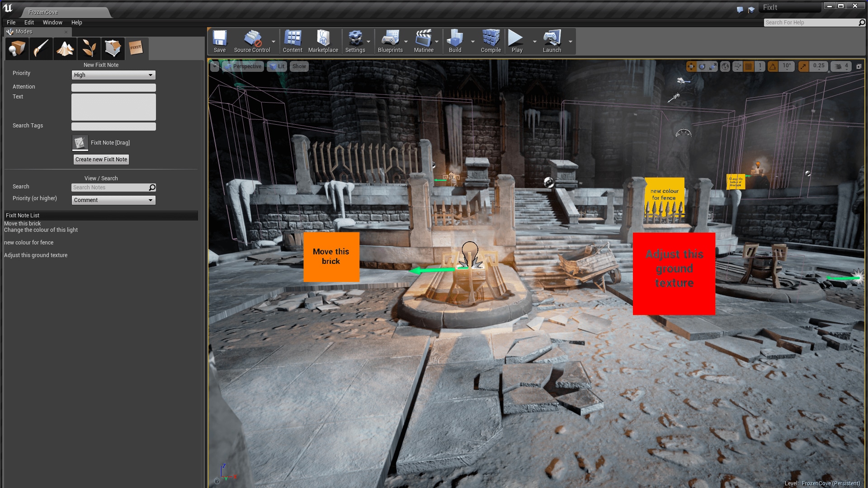Toggle grid snapping in the viewport
This screenshot has width=868, height=488.
(x=749, y=66)
